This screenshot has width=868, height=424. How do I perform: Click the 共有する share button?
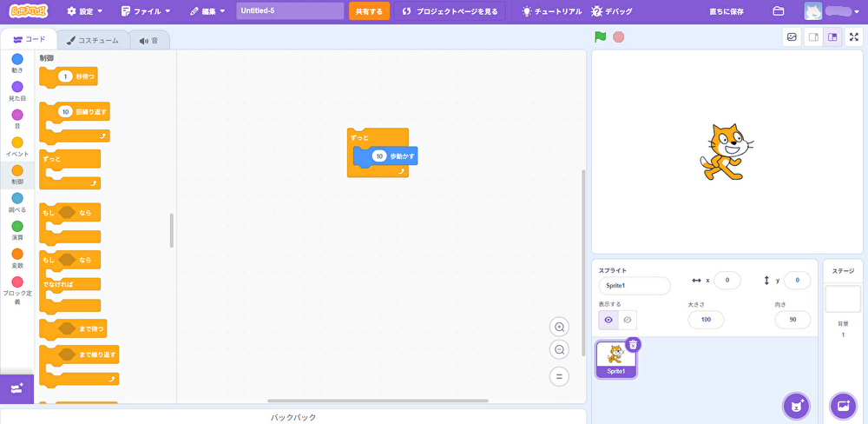(369, 11)
